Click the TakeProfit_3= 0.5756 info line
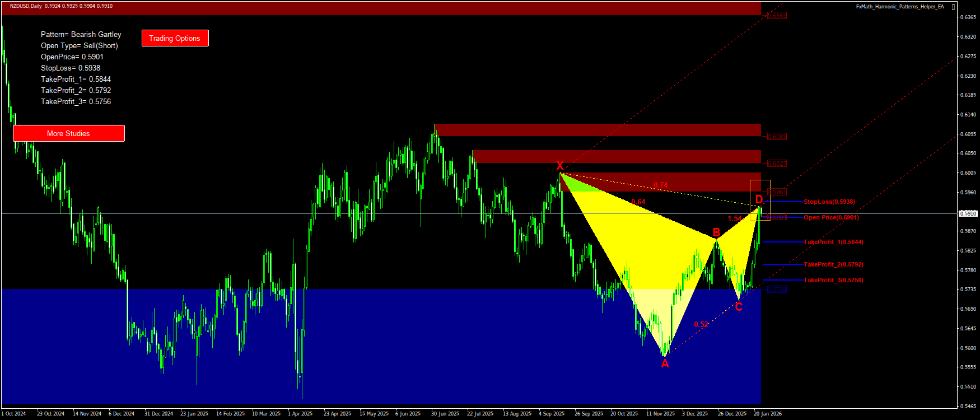 (x=76, y=102)
